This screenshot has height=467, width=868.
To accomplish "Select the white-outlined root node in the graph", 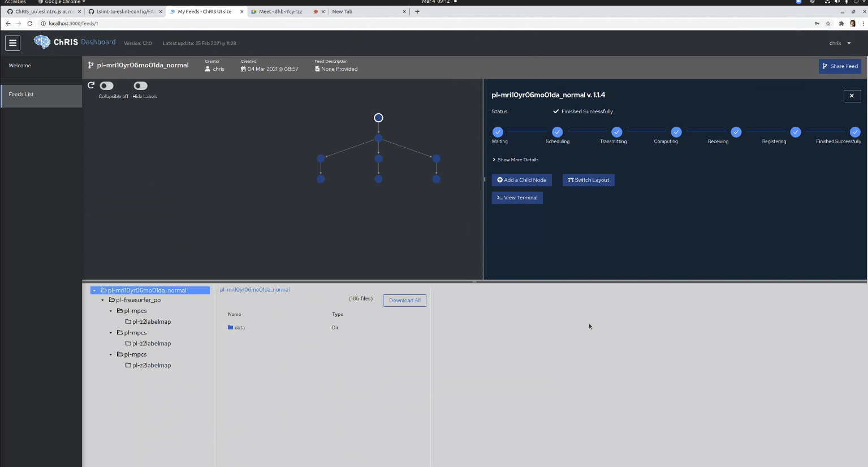I will [378, 118].
